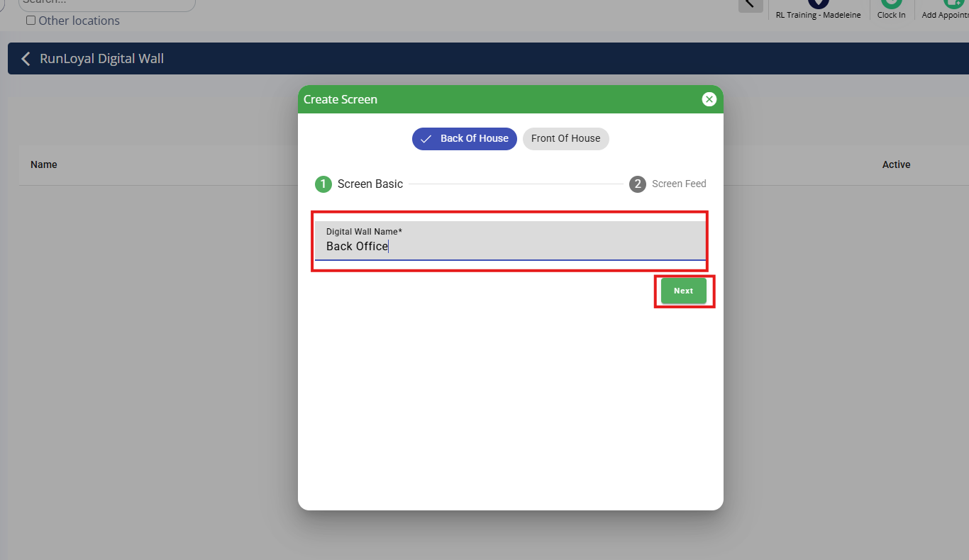Close the Create Screen dialog
969x560 pixels.
pos(709,99)
